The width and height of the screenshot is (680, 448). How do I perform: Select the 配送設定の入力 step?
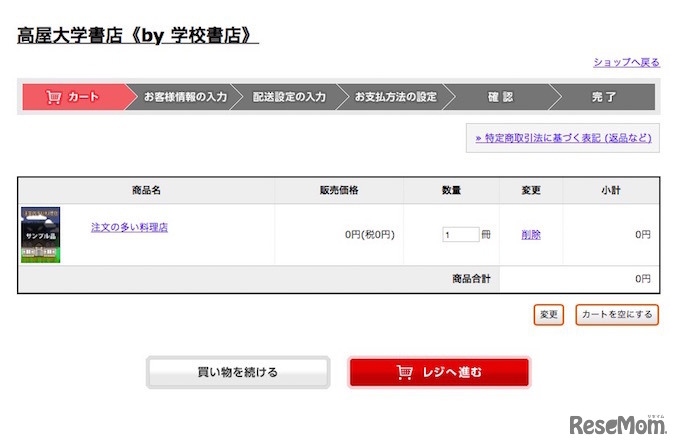tap(289, 97)
